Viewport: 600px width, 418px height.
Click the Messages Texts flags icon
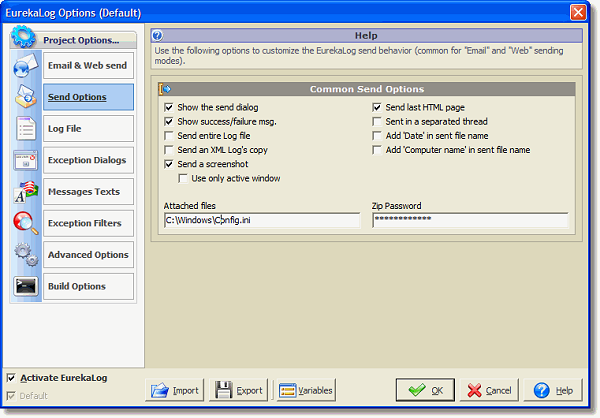[26, 191]
